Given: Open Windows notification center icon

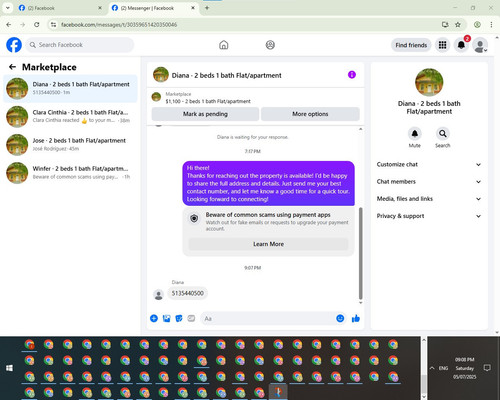Looking at the screenshot, I should (487, 368).
